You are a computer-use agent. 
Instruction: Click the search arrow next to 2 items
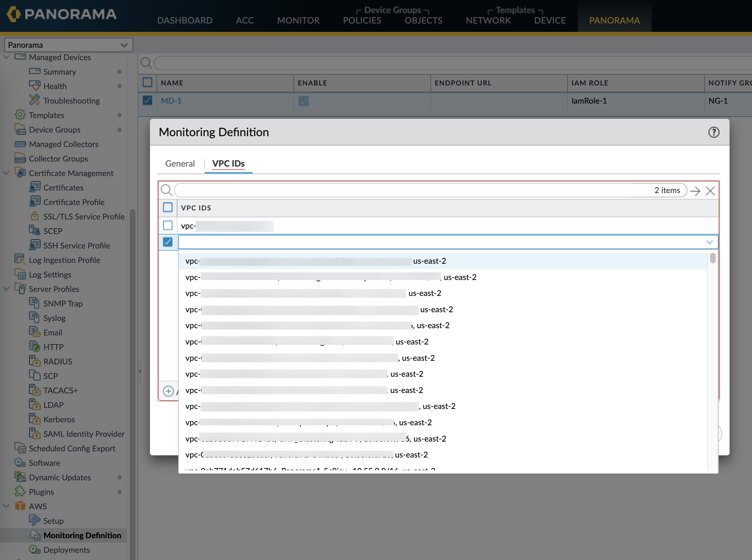(x=695, y=191)
